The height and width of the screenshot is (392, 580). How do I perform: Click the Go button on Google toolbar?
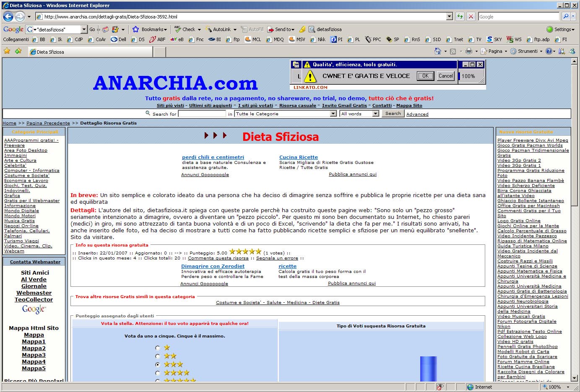92,29
